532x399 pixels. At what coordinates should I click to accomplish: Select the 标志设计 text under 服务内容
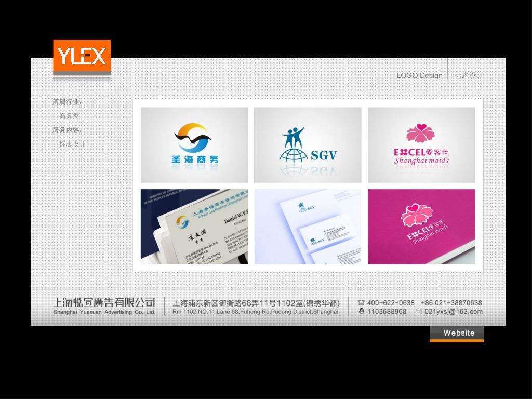(72, 144)
